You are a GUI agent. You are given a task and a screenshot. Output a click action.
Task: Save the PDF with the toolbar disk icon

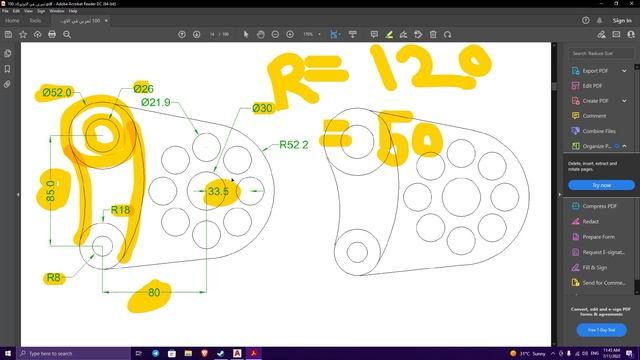pyautogui.click(x=8, y=35)
